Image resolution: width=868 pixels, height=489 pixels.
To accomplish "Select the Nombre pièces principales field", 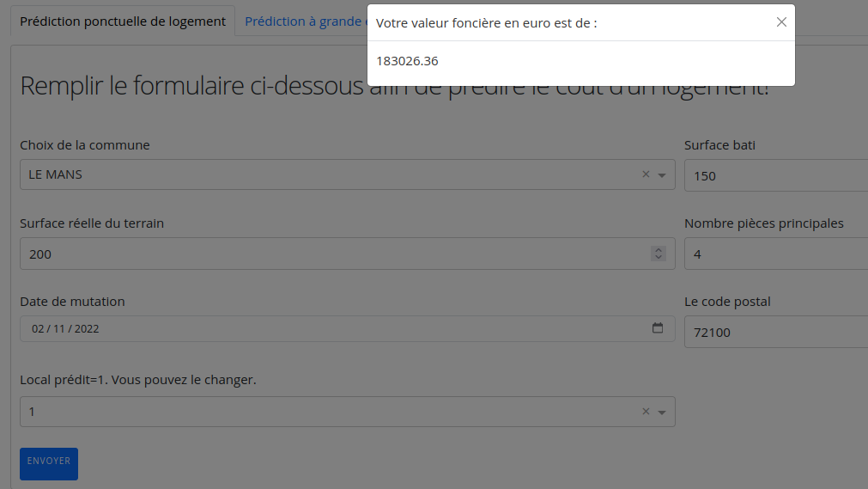I will pyautogui.click(x=773, y=254).
